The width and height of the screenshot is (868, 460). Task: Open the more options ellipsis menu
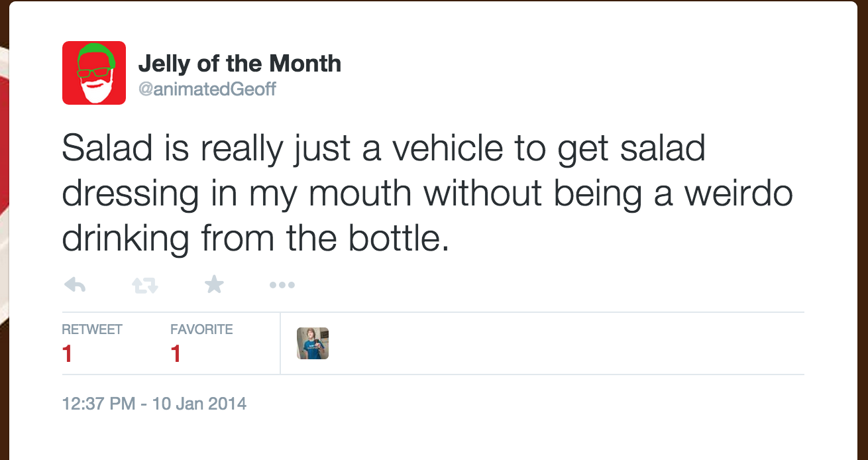coord(282,286)
